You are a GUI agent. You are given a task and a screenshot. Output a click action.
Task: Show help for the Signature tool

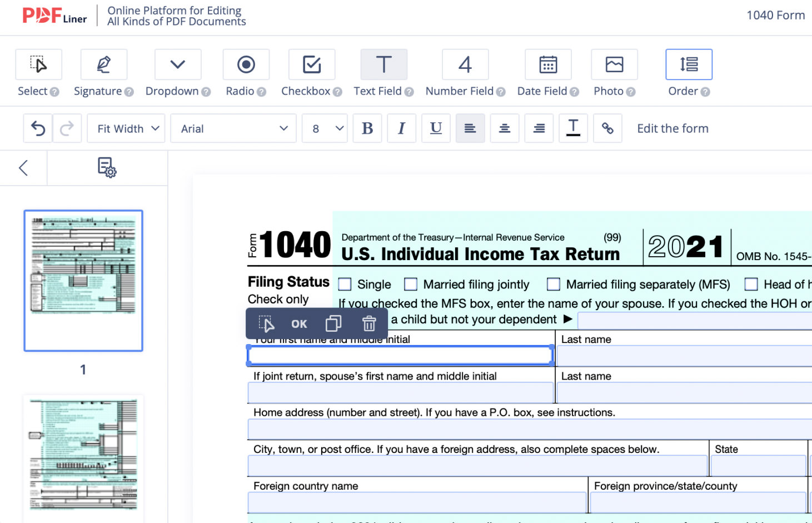pyautogui.click(x=129, y=92)
